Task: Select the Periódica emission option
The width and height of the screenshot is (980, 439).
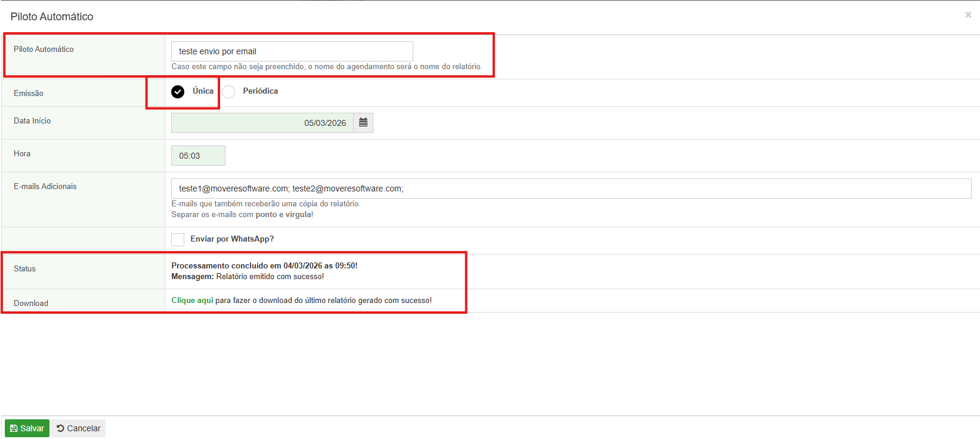Action: point(228,92)
